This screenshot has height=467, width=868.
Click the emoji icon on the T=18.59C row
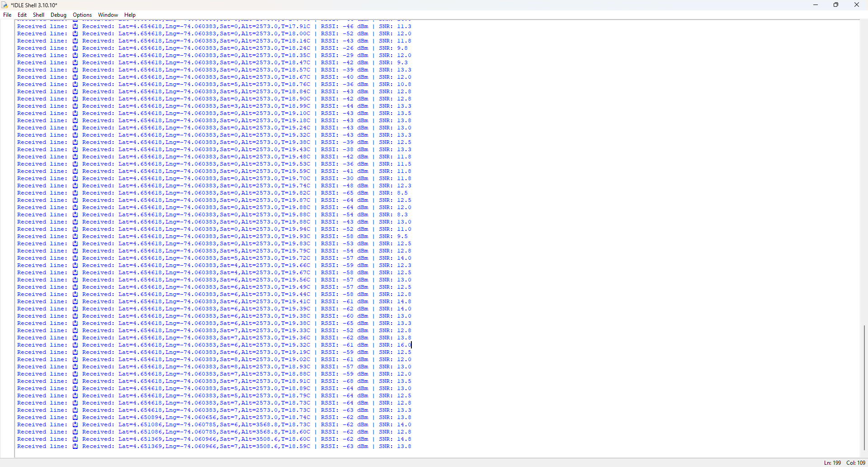[75, 446]
